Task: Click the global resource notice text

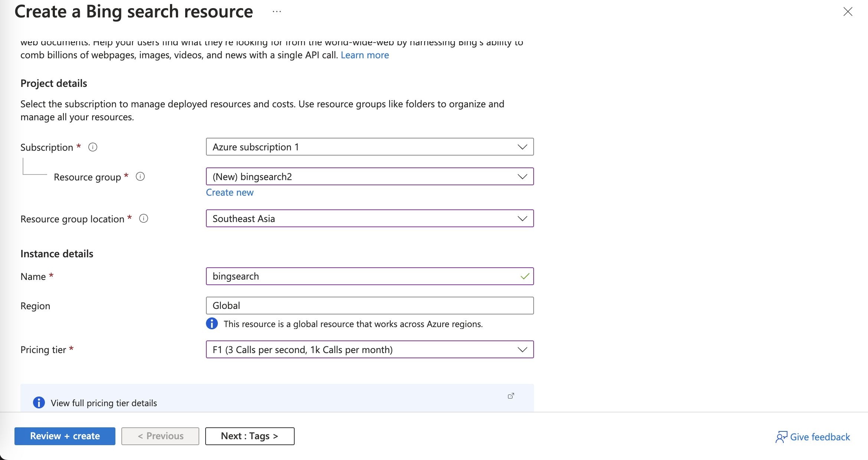Action: point(353,324)
